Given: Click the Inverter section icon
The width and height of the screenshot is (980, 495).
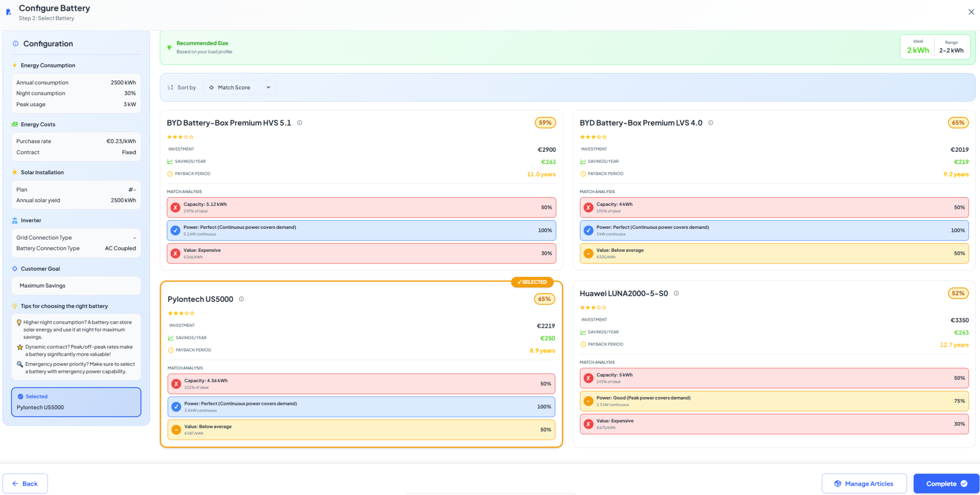Looking at the screenshot, I should pyautogui.click(x=15, y=221).
